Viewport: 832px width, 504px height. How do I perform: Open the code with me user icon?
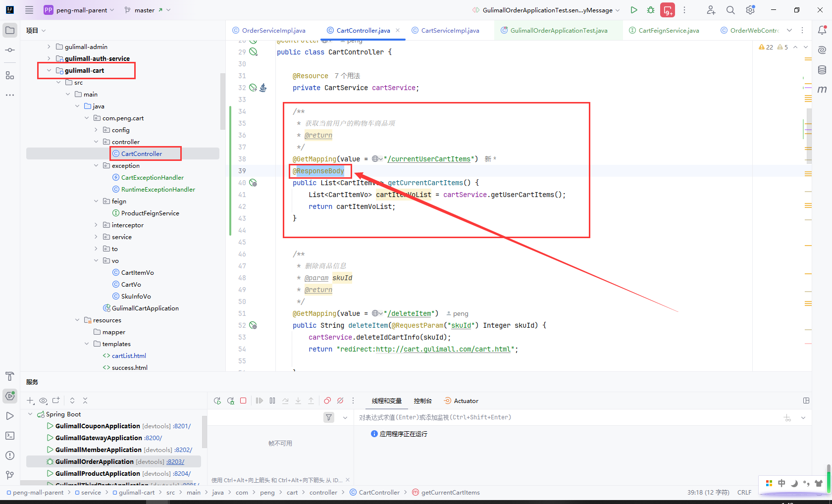click(x=711, y=10)
